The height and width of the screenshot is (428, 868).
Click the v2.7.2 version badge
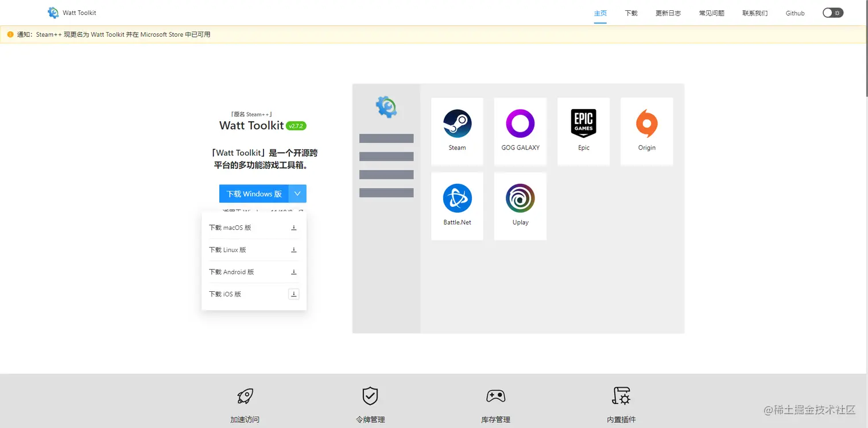point(296,126)
